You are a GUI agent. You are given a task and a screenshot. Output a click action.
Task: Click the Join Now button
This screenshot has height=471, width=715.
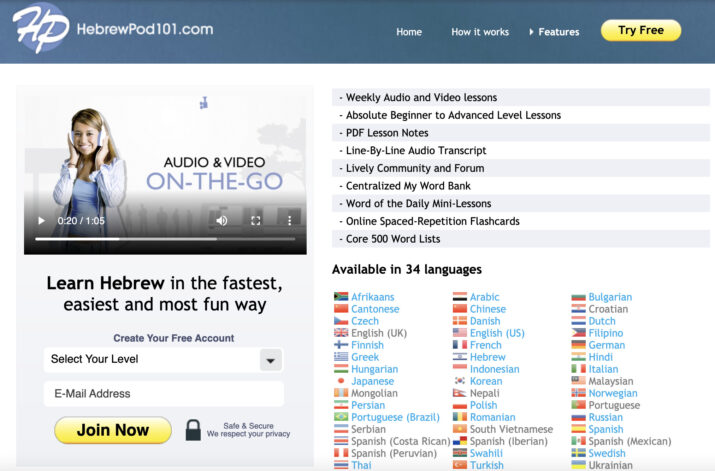(113, 430)
